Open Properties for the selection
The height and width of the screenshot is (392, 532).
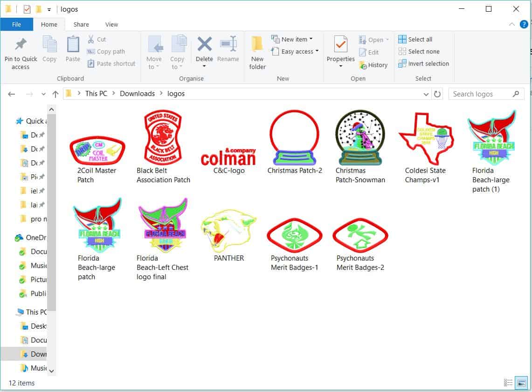[x=340, y=51]
